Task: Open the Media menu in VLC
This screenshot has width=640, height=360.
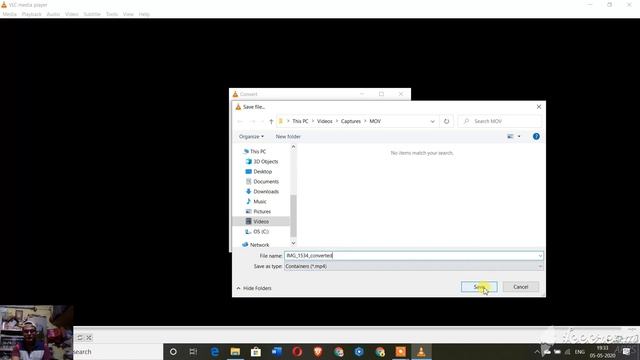Action: (9, 14)
